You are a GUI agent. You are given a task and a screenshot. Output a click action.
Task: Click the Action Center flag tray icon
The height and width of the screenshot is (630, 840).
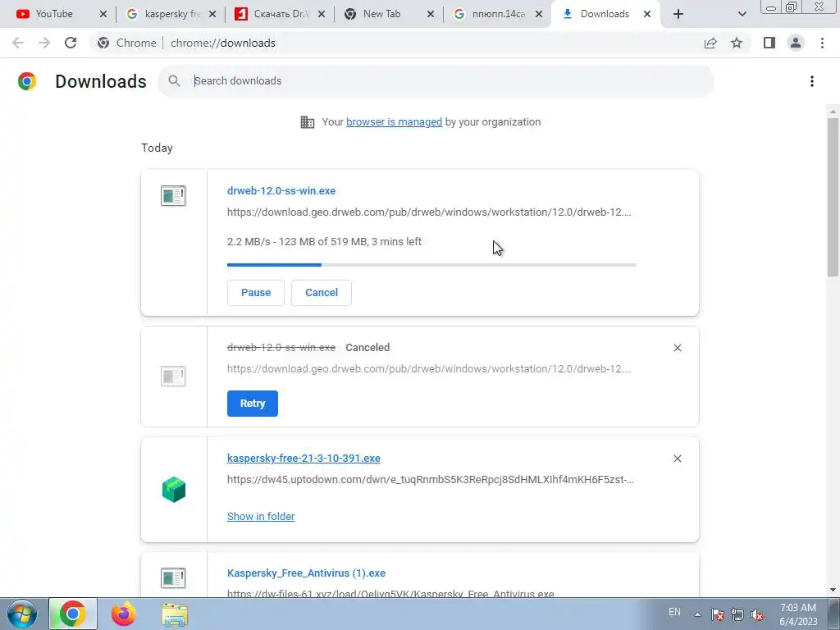(x=718, y=614)
